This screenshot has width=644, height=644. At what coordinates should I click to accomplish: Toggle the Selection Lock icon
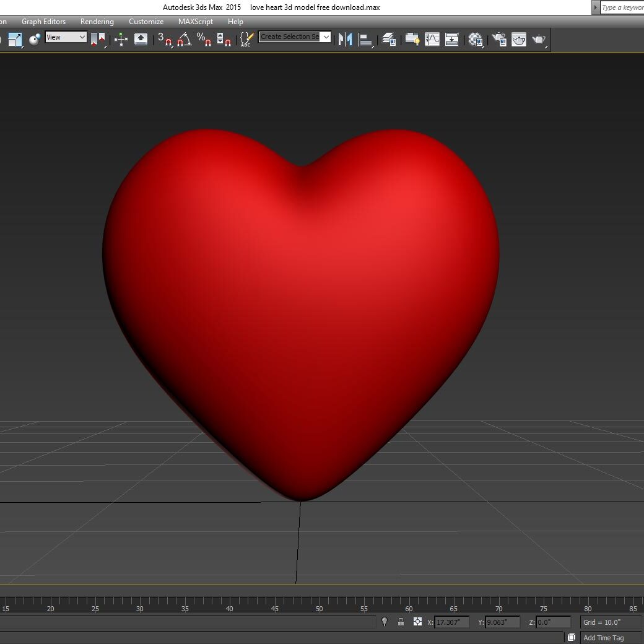click(401, 622)
